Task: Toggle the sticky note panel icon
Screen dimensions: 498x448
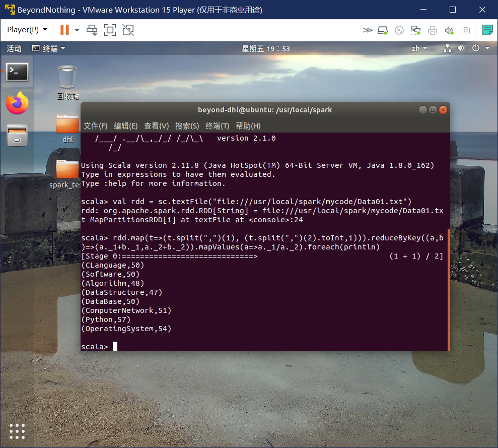Action: click(x=487, y=30)
